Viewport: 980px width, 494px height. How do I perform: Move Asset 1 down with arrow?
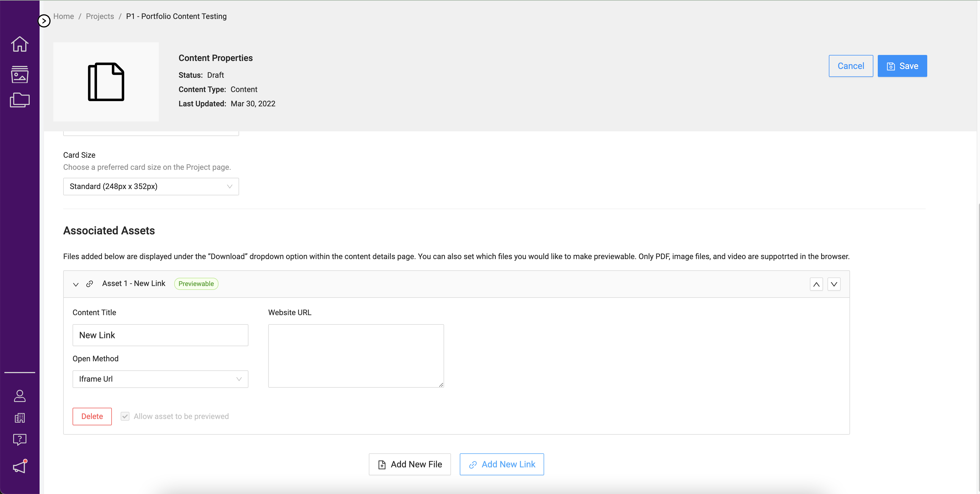click(834, 284)
